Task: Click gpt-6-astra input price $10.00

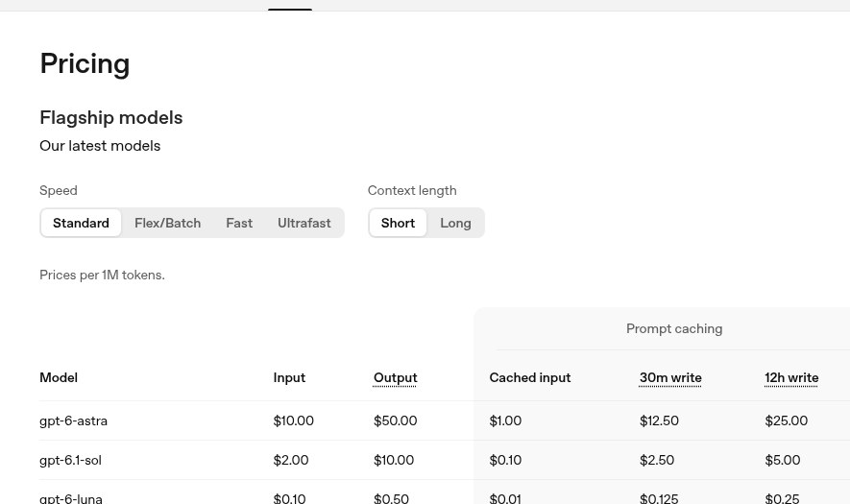Action: click(x=293, y=420)
